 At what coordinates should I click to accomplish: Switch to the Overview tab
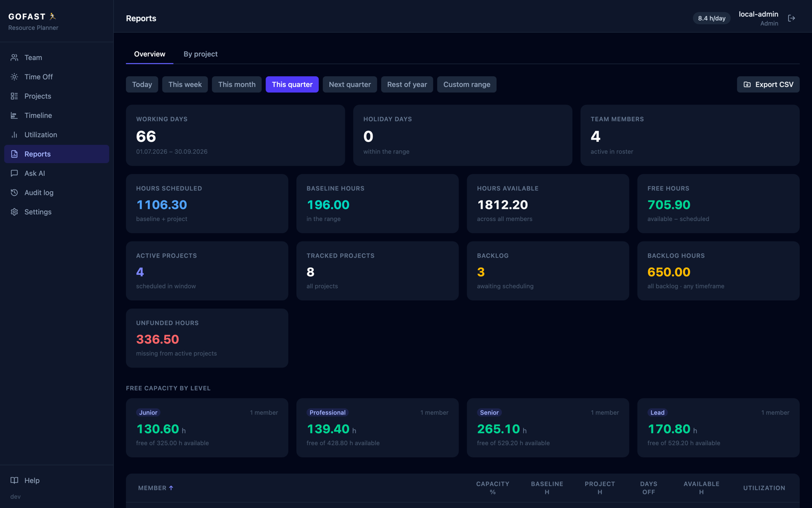pyautogui.click(x=150, y=54)
